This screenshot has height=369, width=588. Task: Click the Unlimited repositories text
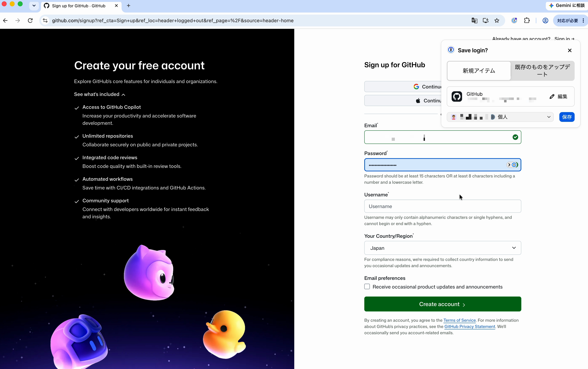(x=108, y=136)
